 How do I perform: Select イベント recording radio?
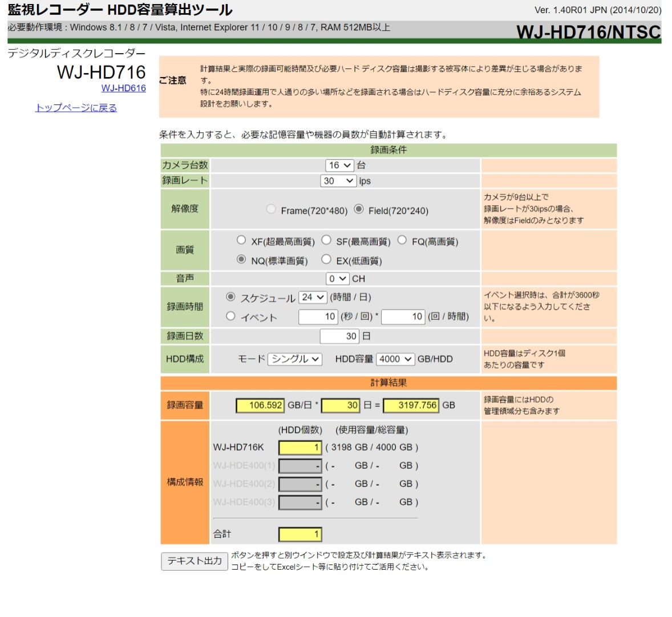pyautogui.click(x=230, y=316)
